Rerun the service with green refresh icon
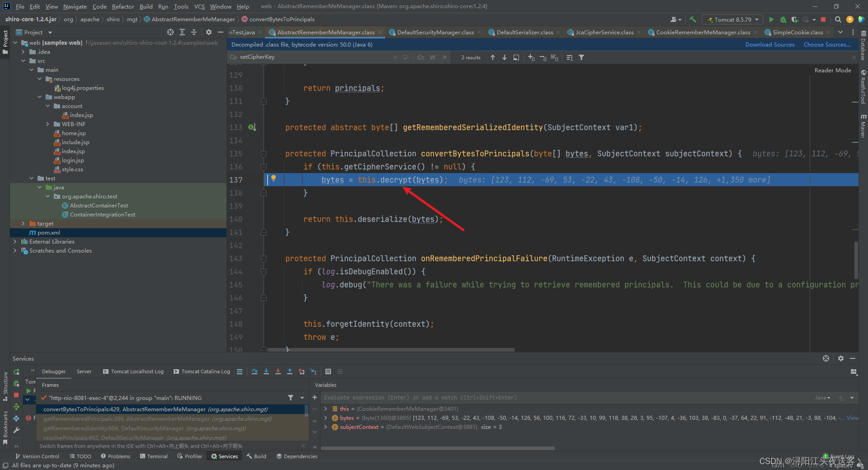868x470 pixels. coord(16,372)
